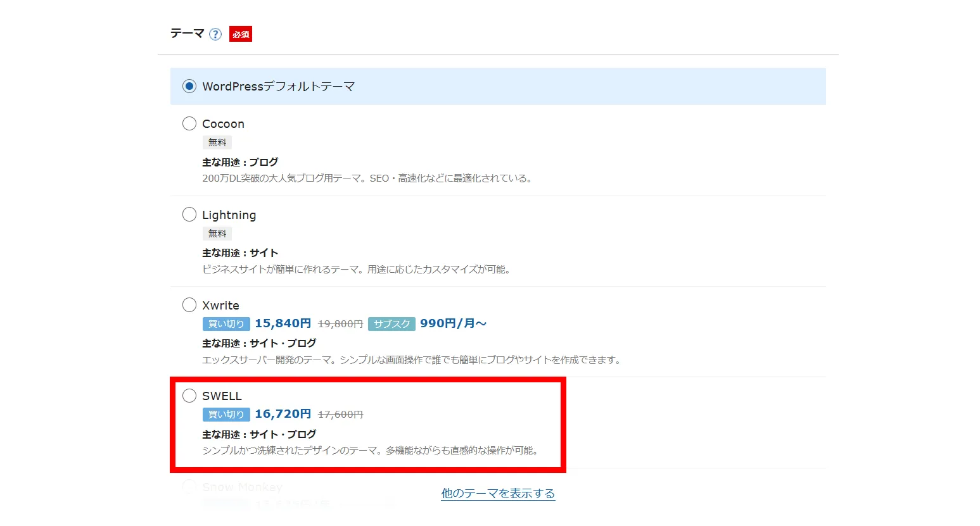Click the 990円/月～ subscription price
The height and width of the screenshot is (526, 980).
[x=453, y=323]
